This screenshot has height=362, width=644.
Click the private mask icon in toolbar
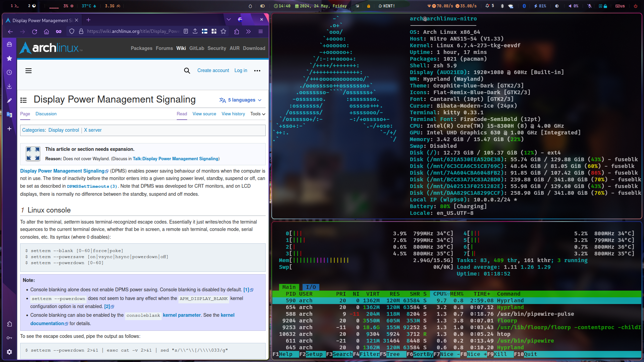click(x=59, y=32)
